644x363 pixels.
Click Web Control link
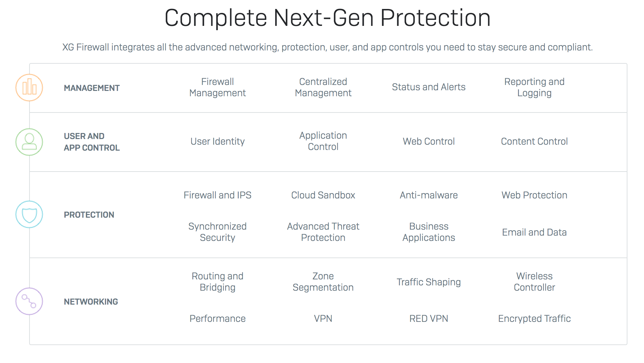tap(429, 141)
